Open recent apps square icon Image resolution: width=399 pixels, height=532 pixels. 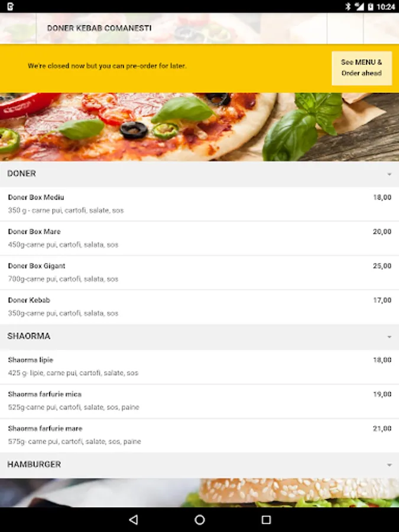point(266,520)
